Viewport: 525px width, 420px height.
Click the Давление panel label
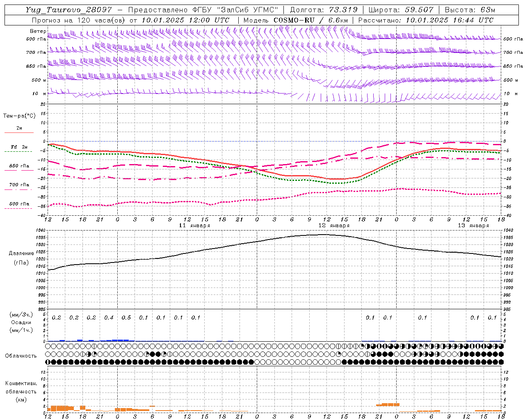point(21,253)
